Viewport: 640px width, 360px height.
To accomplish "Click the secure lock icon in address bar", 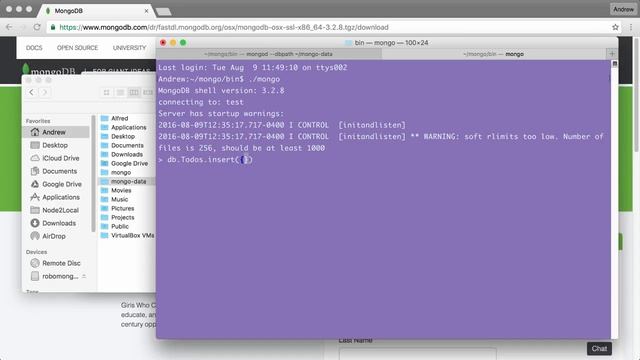I will tap(53, 27).
